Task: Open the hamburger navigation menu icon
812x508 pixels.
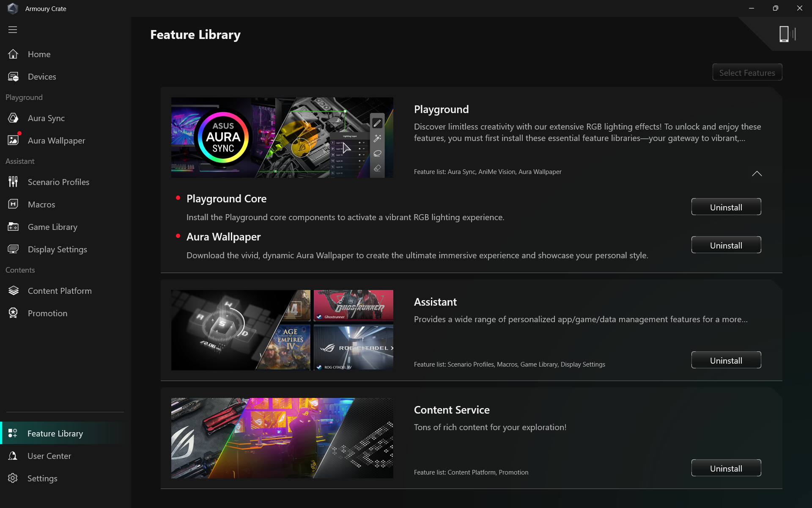Action: 13,30
